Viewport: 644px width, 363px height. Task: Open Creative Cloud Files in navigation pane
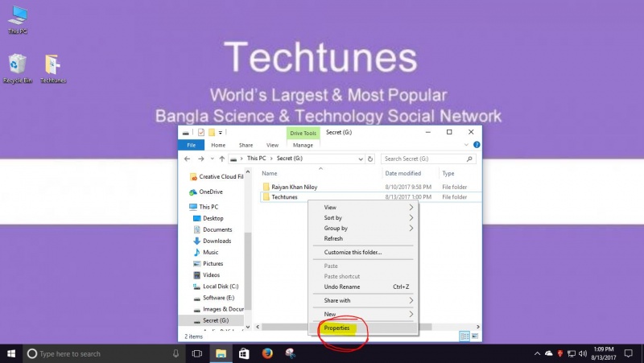[217, 176]
